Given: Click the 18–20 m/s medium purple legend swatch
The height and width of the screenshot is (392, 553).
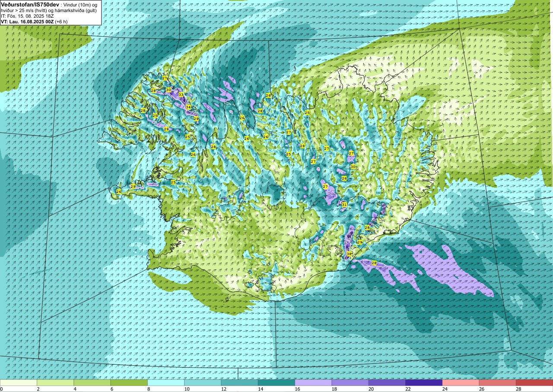Looking at the screenshot, I should pyautogui.click(x=350, y=383).
